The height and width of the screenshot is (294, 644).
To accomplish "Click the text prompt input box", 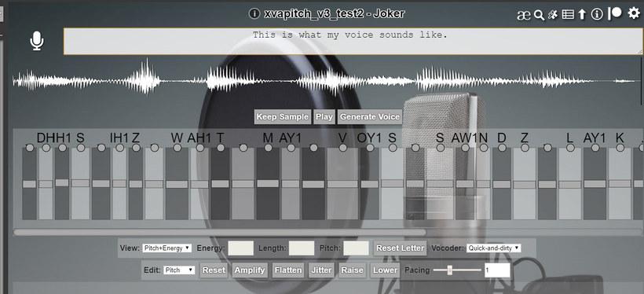I will [x=353, y=41].
